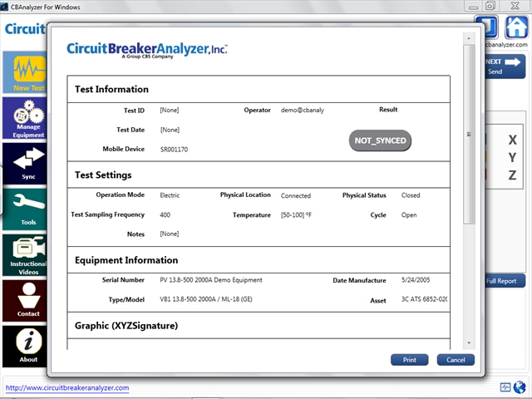This screenshot has width=532, height=399.
Task: Click the Physical Status value Closed
Action: tap(411, 195)
